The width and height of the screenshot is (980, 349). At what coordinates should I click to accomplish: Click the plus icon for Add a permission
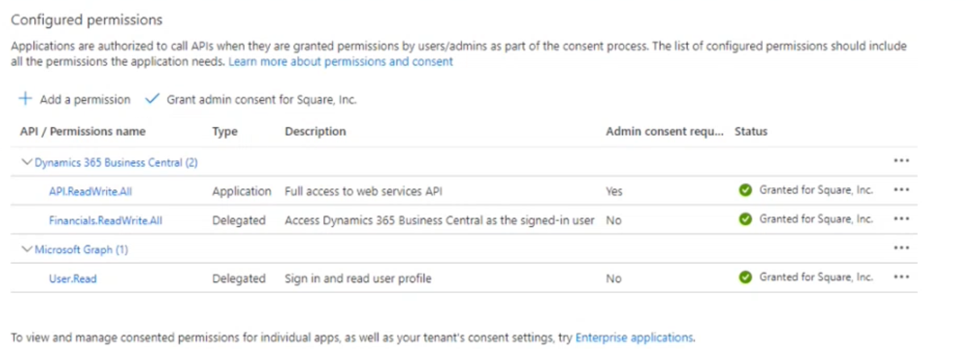click(x=25, y=98)
